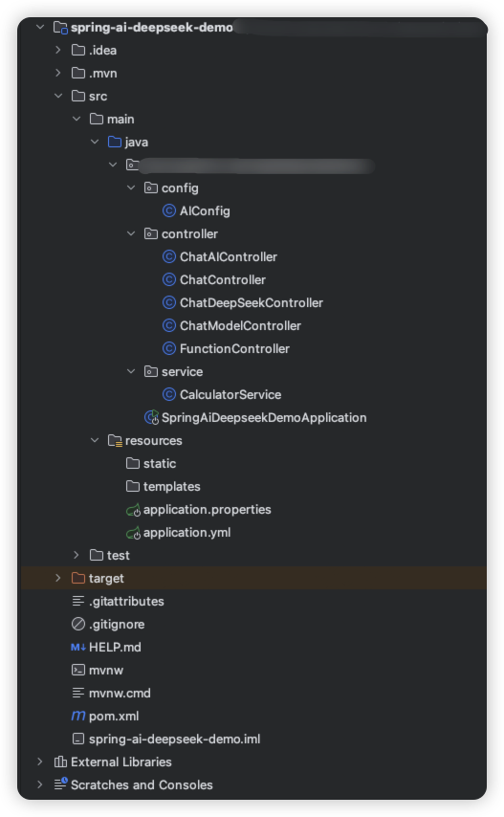This screenshot has height=817, width=504.
Task: Click the Scratches and Consoles icon
Action: [60, 784]
